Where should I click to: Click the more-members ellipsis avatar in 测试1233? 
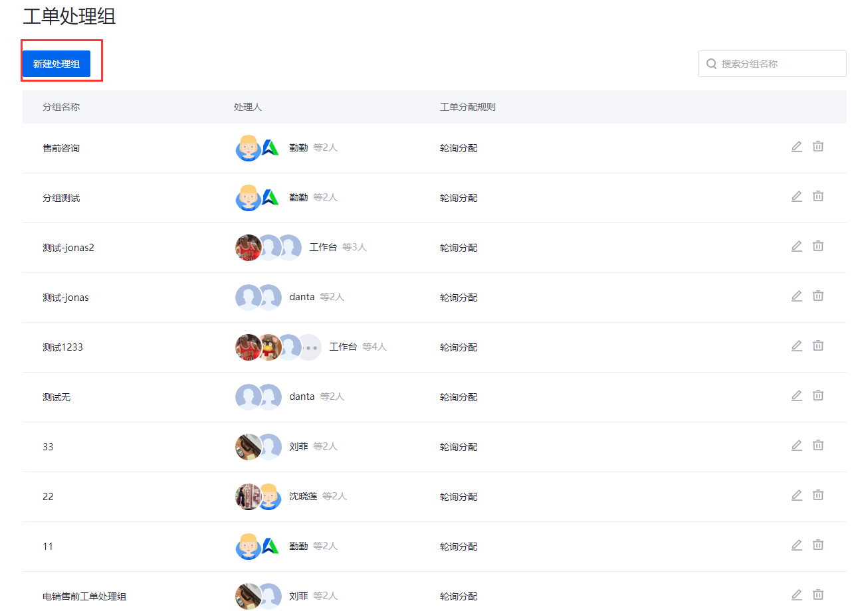coord(309,347)
